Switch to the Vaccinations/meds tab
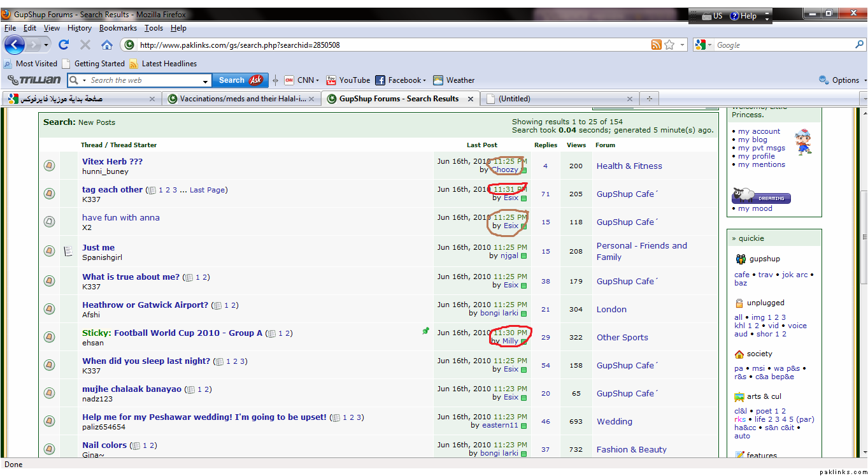The height and width of the screenshot is (476, 868). [x=242, y=99]
